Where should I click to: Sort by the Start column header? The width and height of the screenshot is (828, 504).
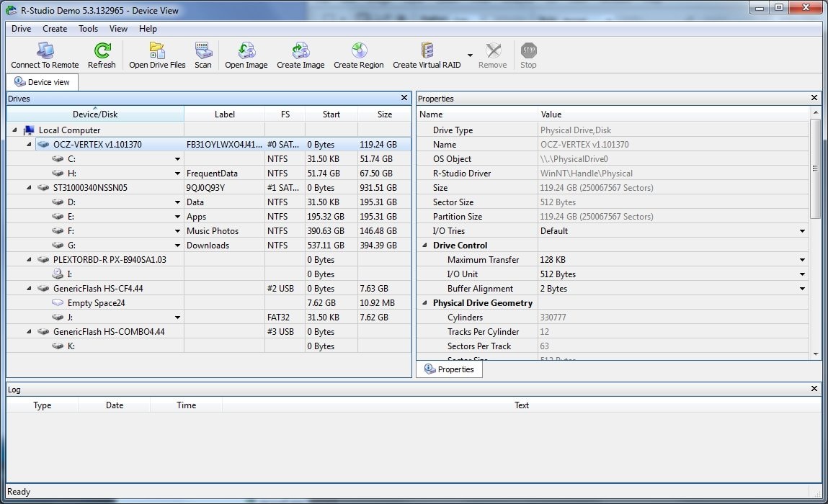click(x=331, y=114)
